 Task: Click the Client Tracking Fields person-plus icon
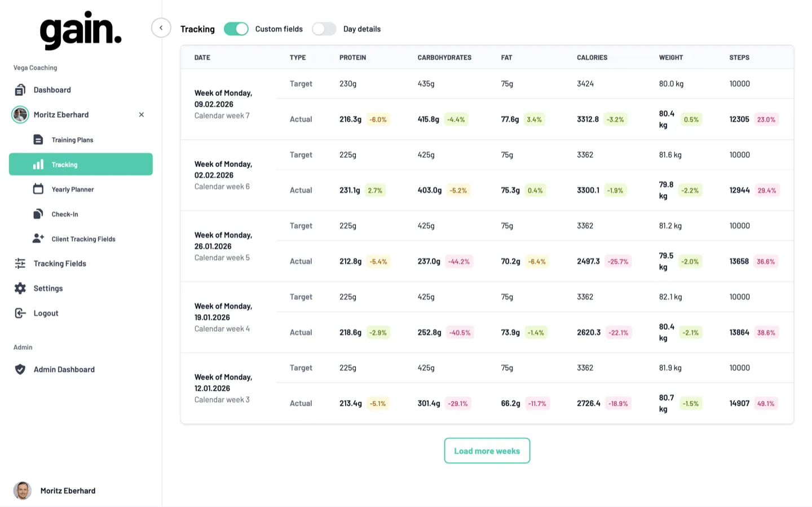(x=37, y=239)
